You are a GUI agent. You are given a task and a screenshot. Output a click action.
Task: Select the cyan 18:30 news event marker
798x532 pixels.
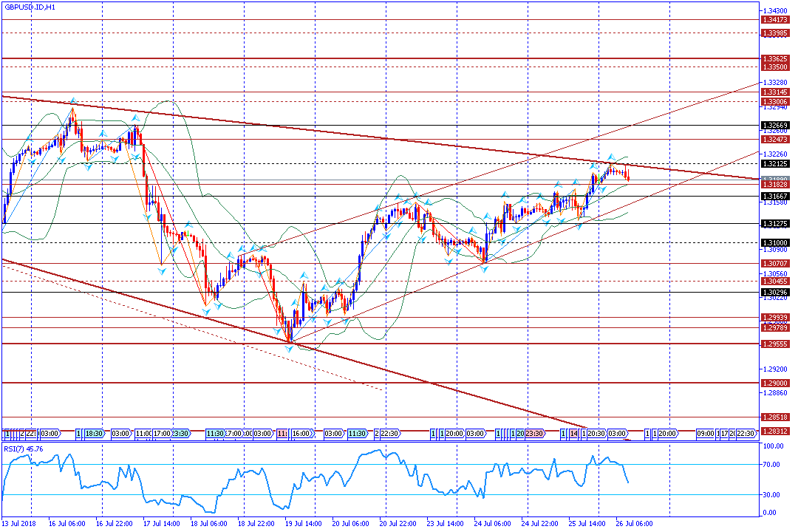(95, 434)
